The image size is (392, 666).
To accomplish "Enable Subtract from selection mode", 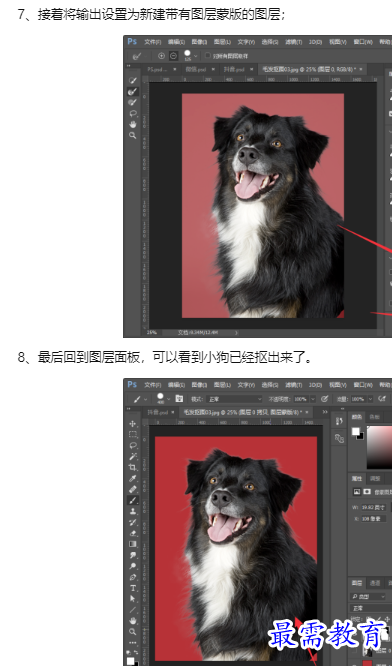I will click(x=173, y=56).
